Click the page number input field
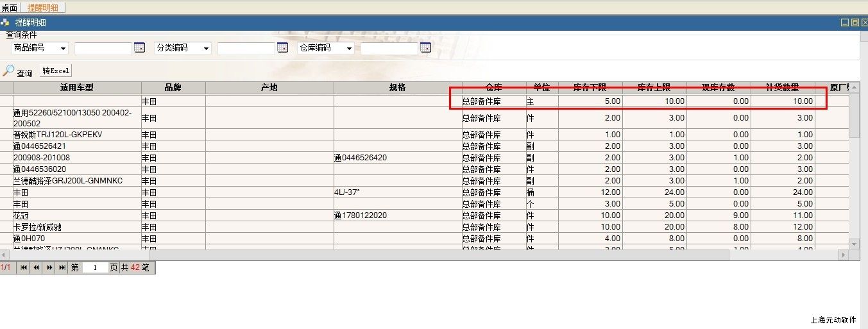 click(95, 268)
